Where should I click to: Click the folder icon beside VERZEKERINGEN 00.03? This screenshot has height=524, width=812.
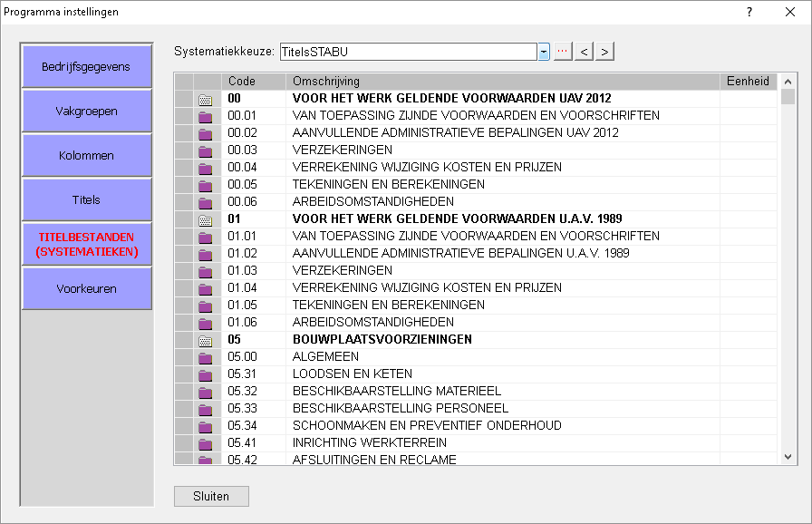pos(204,150)
